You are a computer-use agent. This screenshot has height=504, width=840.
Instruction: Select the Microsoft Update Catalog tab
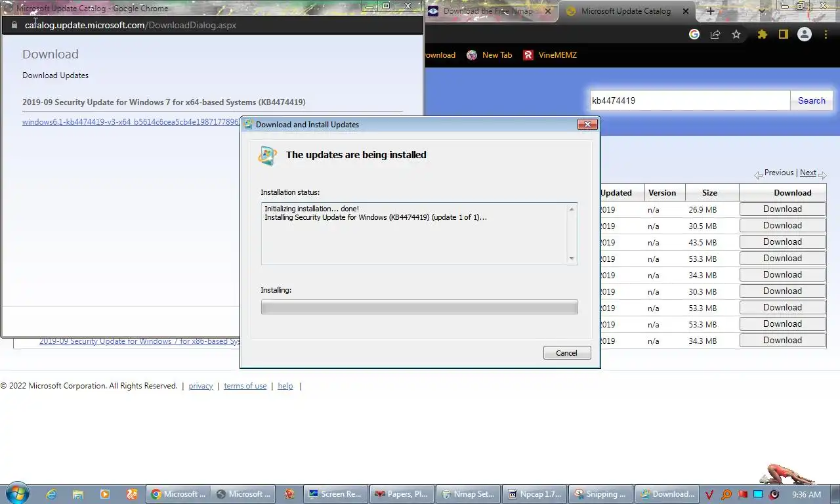(626, 11)
